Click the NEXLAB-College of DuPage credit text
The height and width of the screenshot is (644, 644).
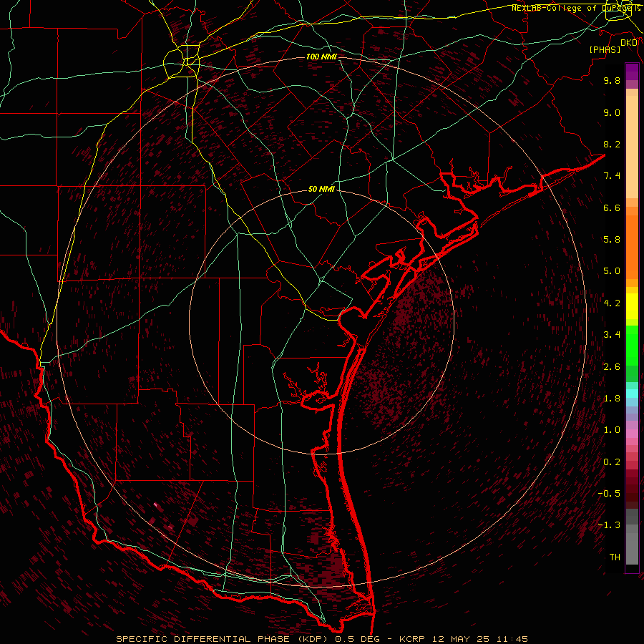point(576,8)
